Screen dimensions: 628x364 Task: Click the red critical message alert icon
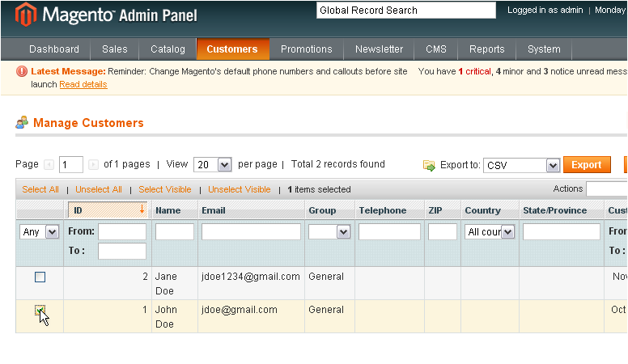[22, 71]
